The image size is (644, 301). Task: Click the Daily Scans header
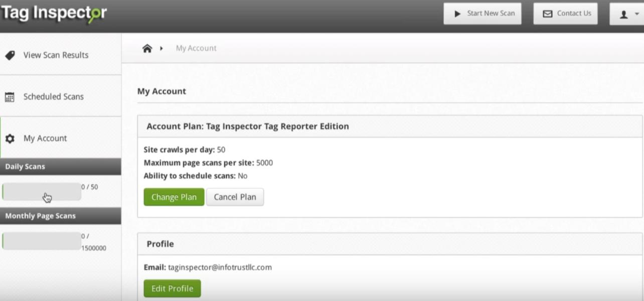[x=60, y=167]
